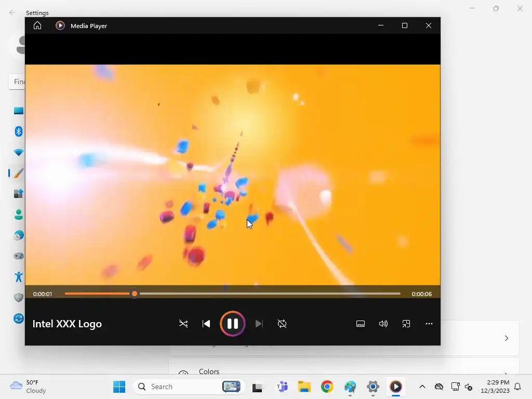The width and height of the screenshot is (532, 399).
Task: Open Bluetooth & devices in Settings sidebar
Action: click(x=18, y=131)
